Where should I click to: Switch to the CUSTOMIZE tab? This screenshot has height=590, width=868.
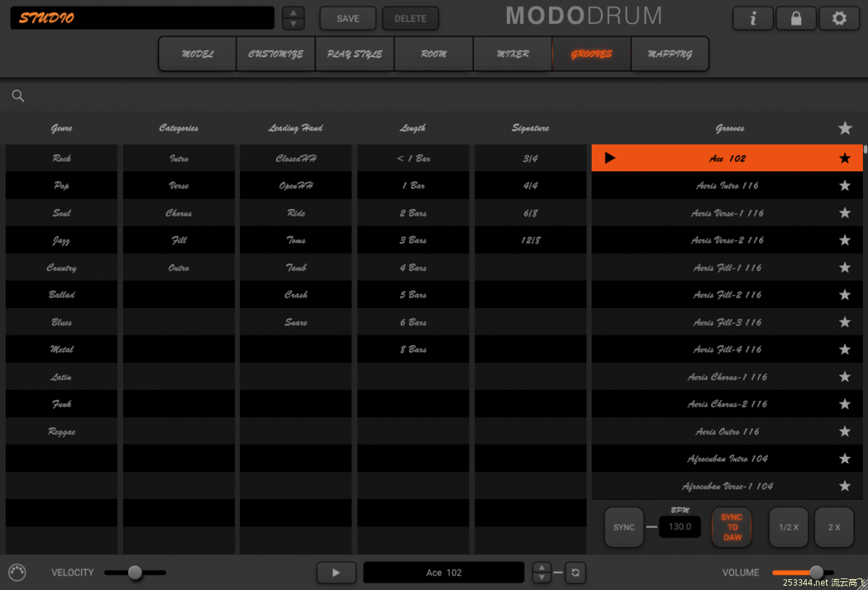(x=276, y=54)
